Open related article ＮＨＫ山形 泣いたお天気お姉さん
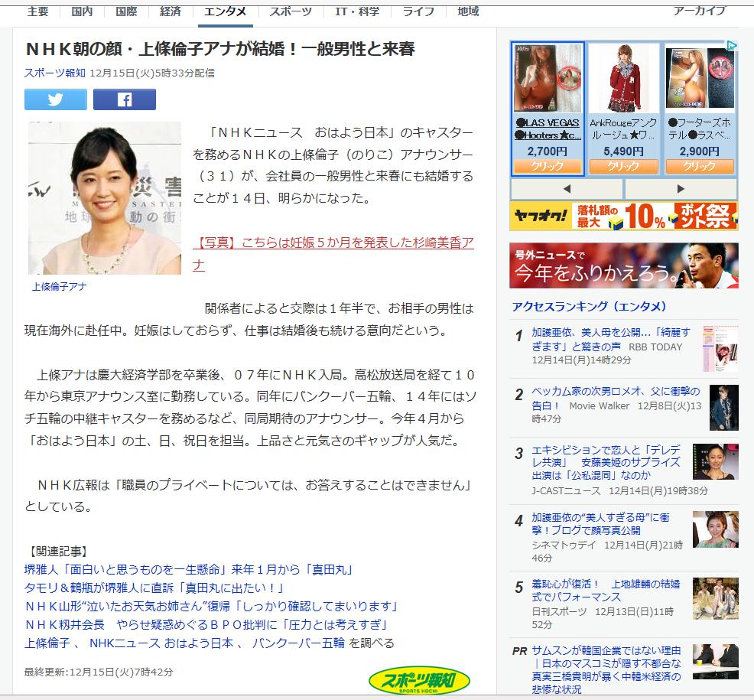The image size is (754, 700). [x=212, y=606]
